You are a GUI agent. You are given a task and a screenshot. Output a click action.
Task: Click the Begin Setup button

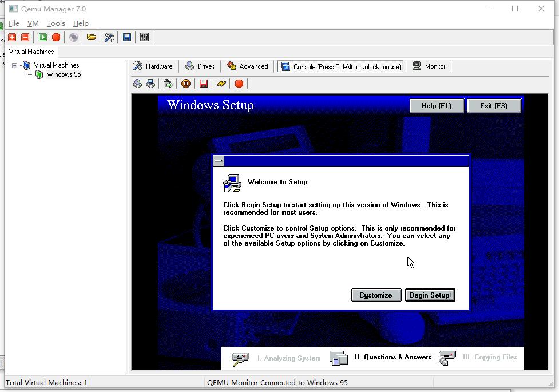[430, 295]
